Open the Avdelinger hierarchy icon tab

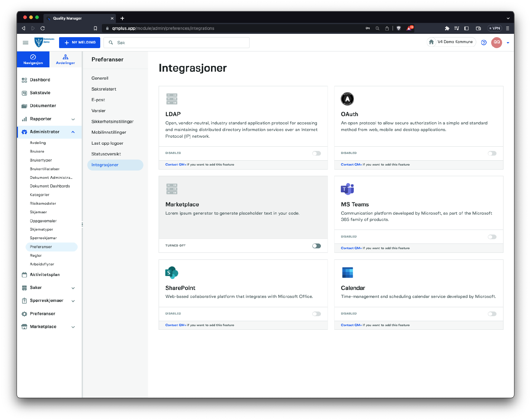(65, 59)
